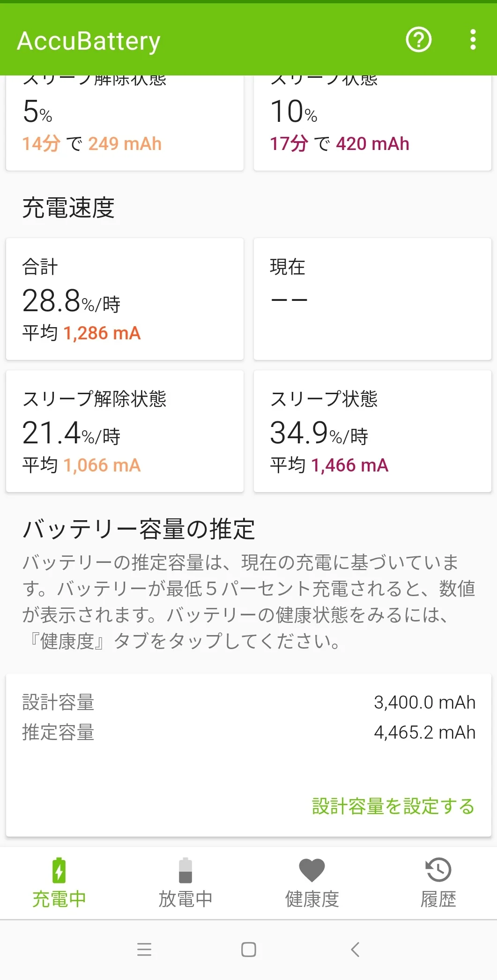Switch to the 放電中 tab
The width and height of the screenshot is (497, 980).
185,899
